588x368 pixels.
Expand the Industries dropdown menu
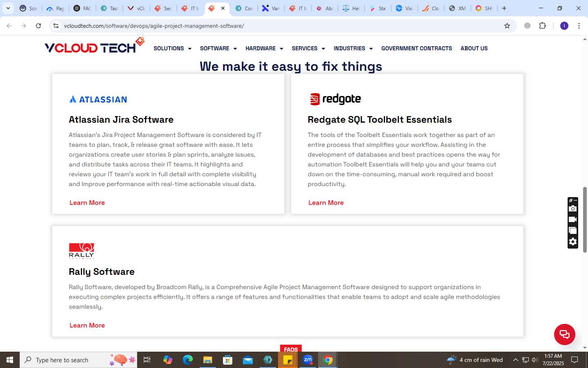(353, 48)
